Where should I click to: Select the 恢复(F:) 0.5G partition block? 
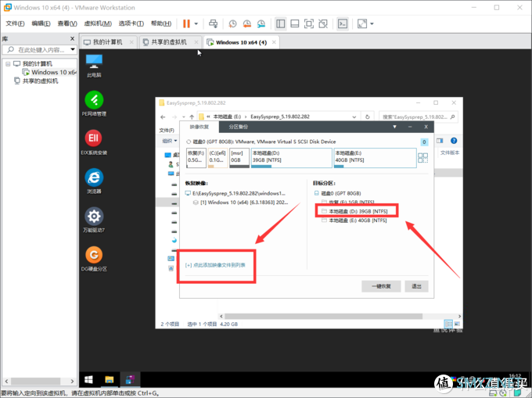pyautogui.click(x=196, y=158)
